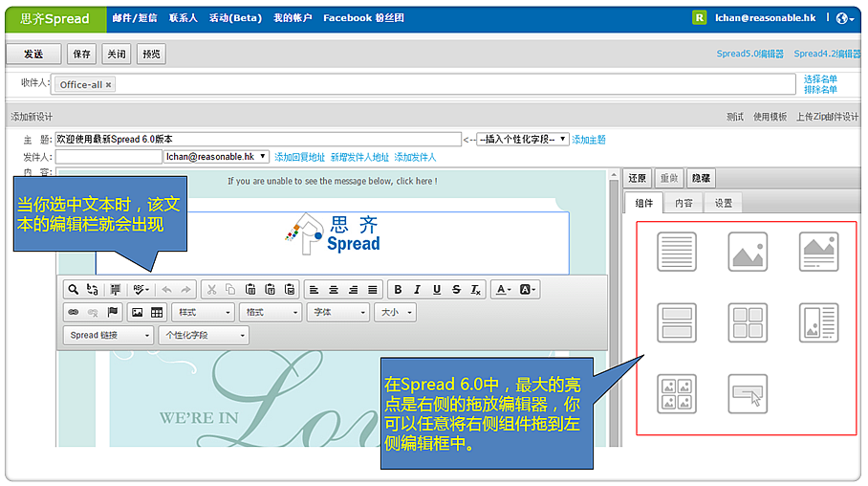The width and height of the screenshot is (868, 486).
Task: Click the Paste as plain text icon
Action: pyautogui.click(x=270, y=289)
